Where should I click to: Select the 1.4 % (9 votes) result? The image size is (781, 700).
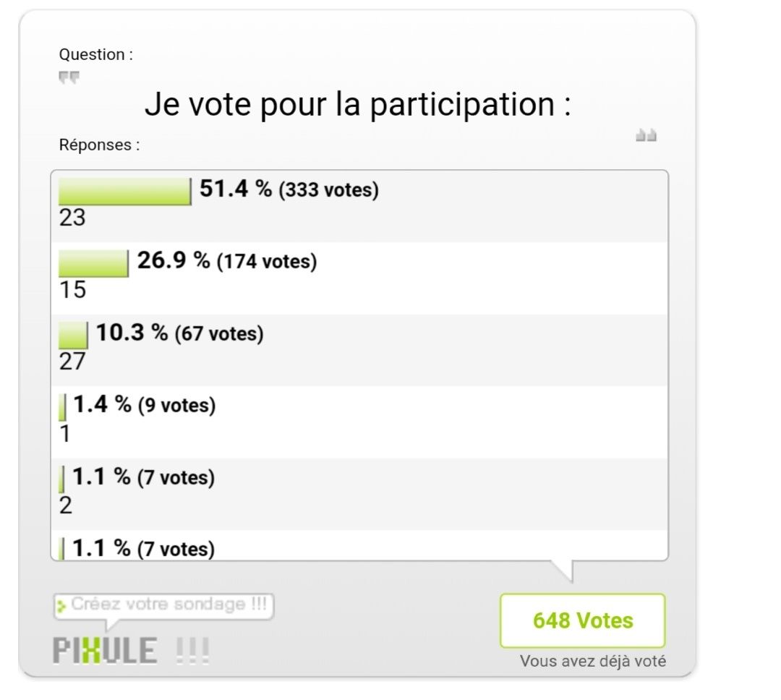pos(145,404)
